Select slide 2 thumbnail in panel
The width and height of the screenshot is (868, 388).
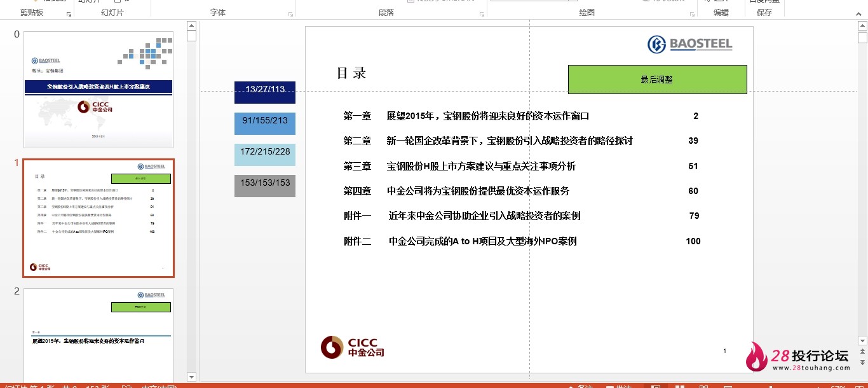98,335
